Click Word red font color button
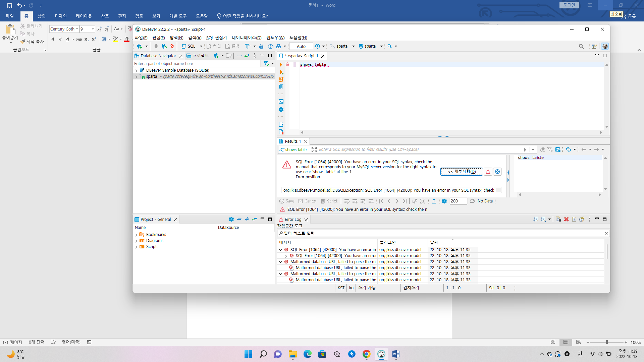 point(126,39)
